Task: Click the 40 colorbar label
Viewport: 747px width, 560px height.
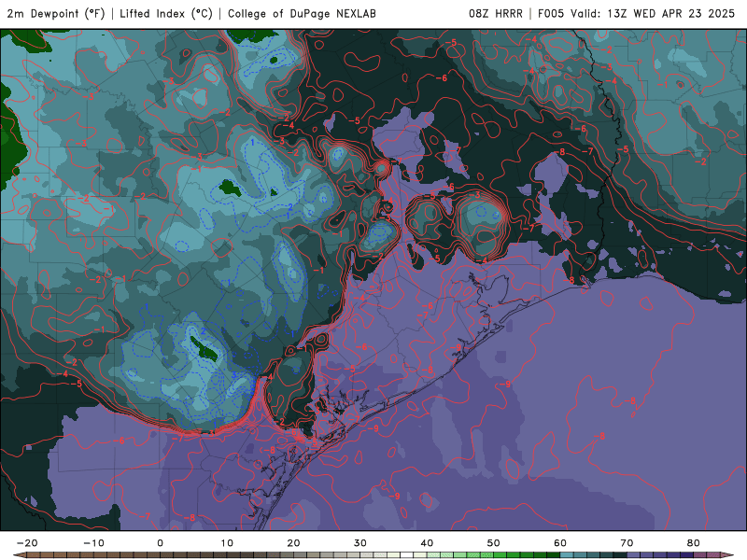Action: click(427, 543)
